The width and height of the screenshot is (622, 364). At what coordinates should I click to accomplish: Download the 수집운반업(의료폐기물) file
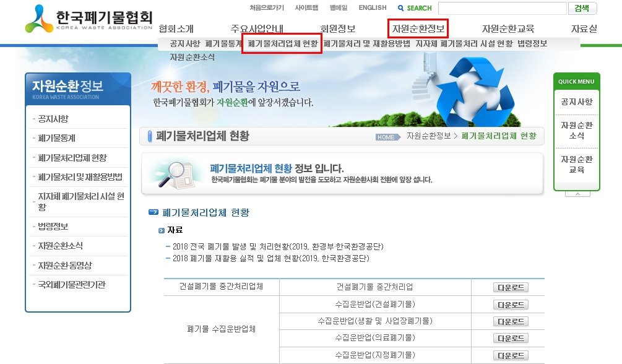point(511,338)
